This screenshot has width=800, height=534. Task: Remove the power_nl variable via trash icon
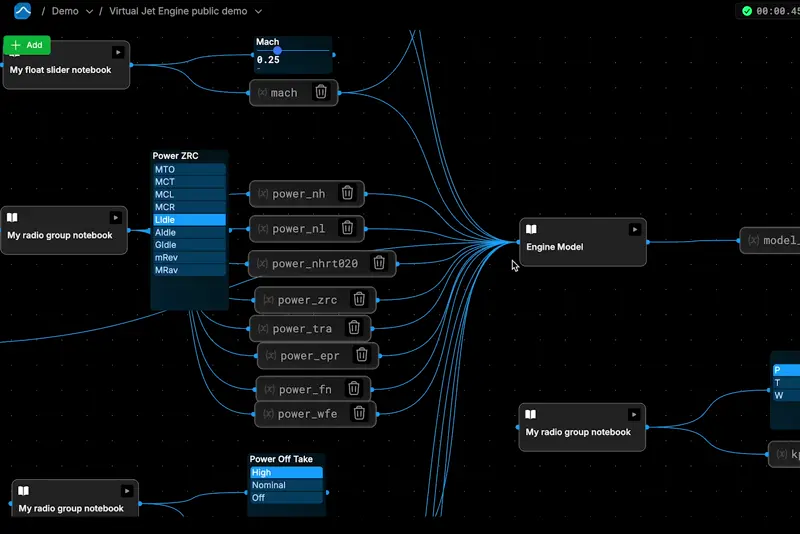347,227
